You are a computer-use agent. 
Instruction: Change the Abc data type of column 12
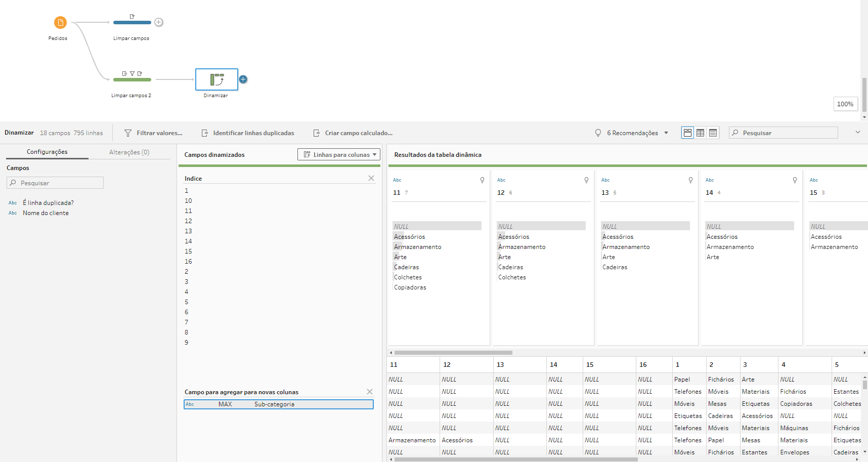point(501,180)
